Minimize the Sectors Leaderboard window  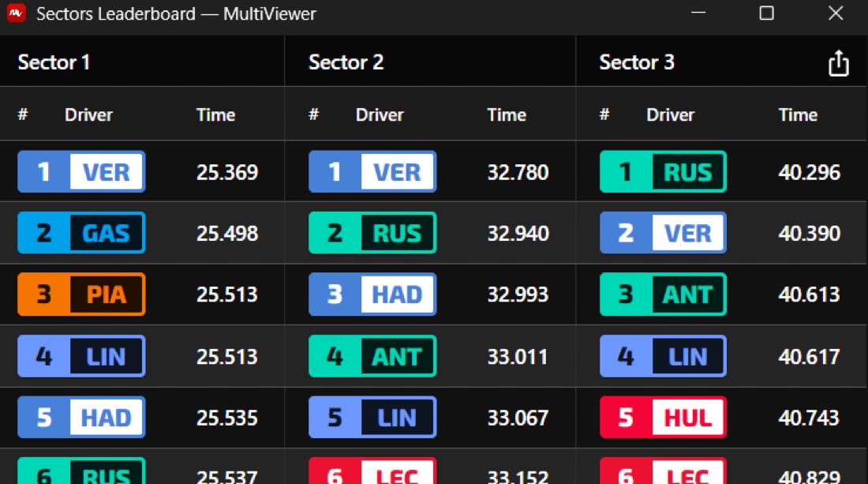pyautogui.click(x=698, y=13)
